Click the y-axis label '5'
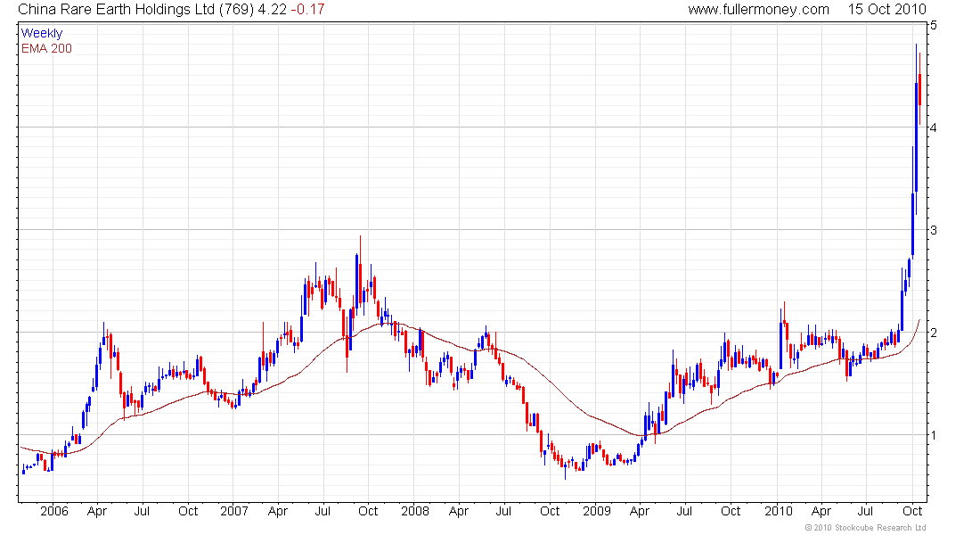 [934, 25]
